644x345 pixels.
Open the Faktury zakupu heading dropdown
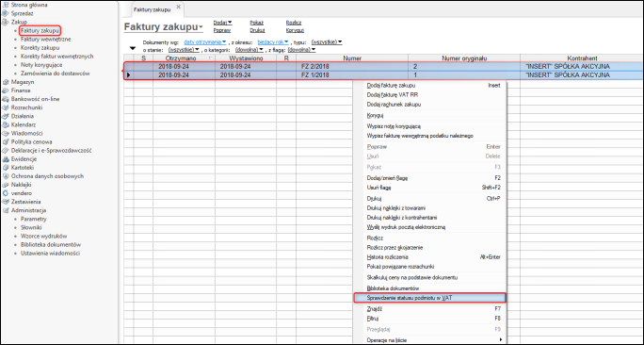tap(201, 27)
